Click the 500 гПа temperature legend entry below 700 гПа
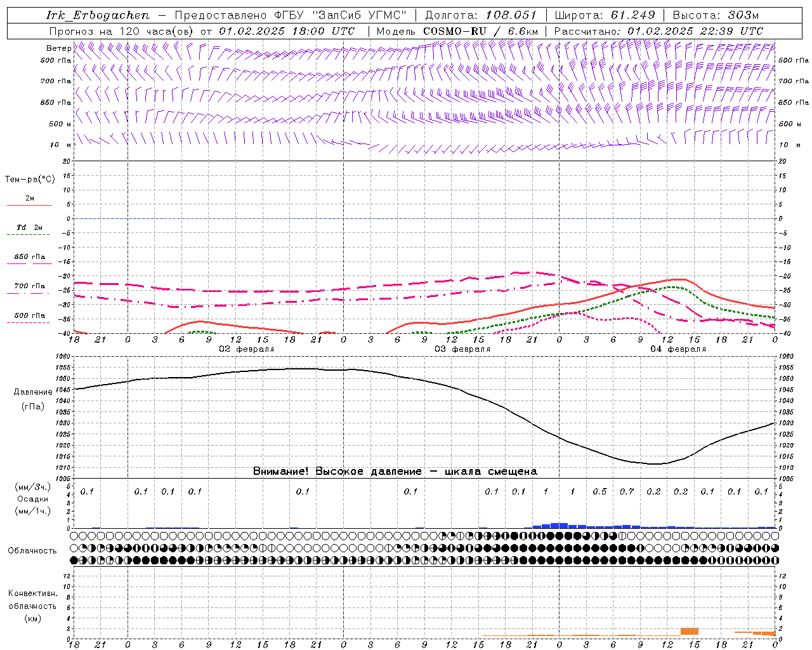The image size is (812, 650). pos(29,315)
